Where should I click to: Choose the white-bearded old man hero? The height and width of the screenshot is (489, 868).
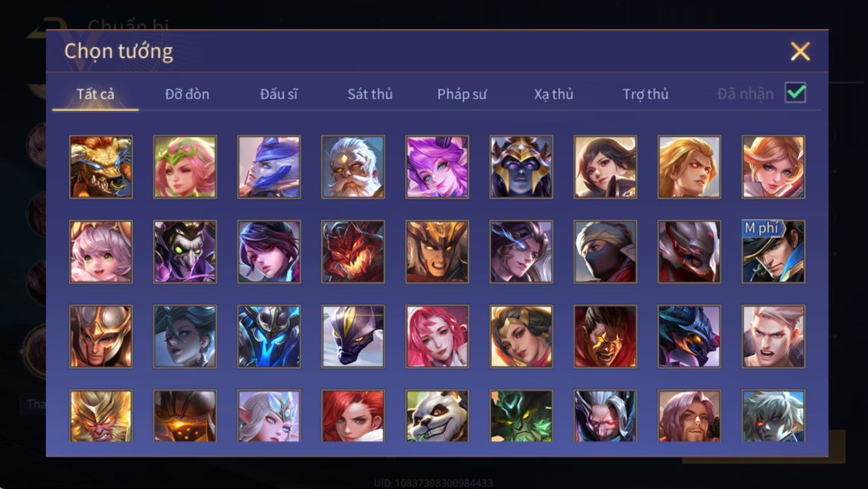352,166
